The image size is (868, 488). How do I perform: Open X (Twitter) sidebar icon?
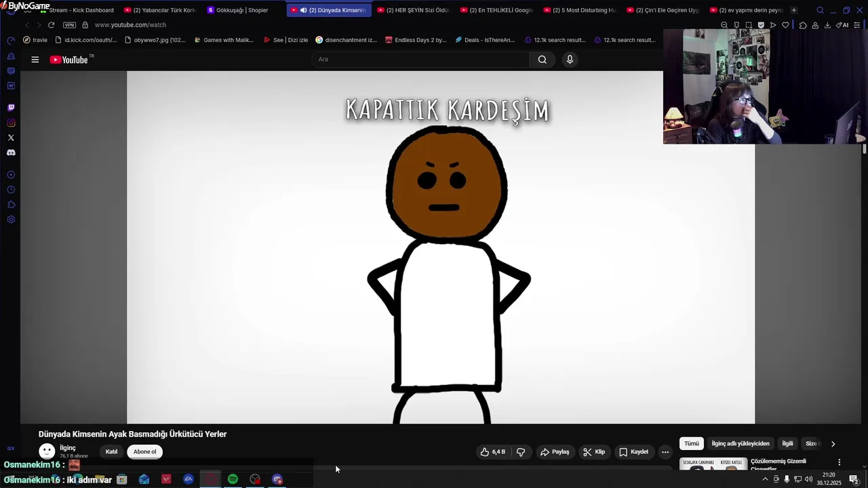[x=11, y=138]
